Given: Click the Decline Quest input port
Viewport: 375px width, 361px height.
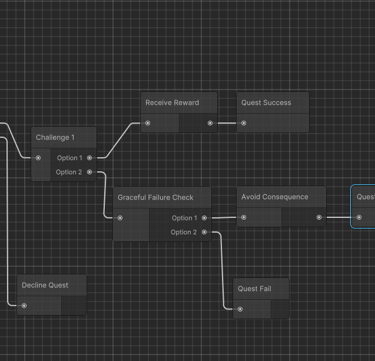Looking at the screenshot, I should 24,306.
